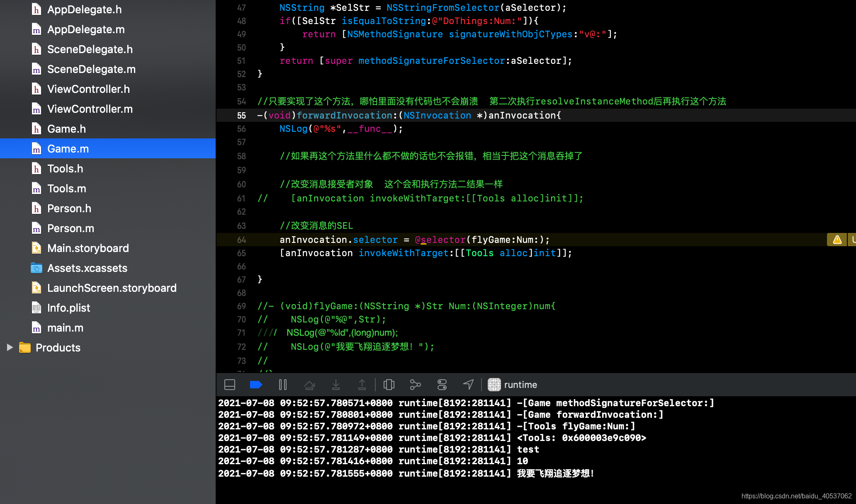Open main.m file
The width and height of the screenshot is (856, 504).
[65, 328]
